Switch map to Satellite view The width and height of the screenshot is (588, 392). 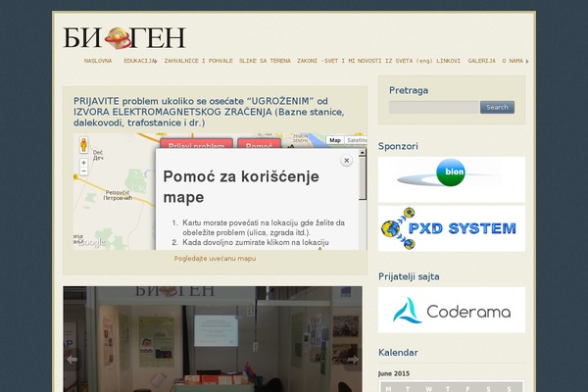[x=356, y=140]
